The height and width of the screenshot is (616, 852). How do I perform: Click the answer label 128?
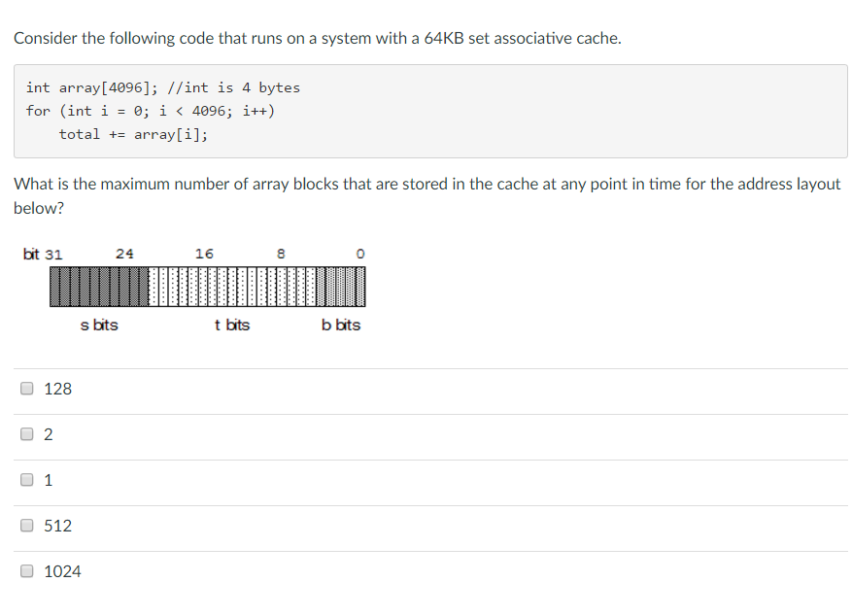(x=57, y=389)
